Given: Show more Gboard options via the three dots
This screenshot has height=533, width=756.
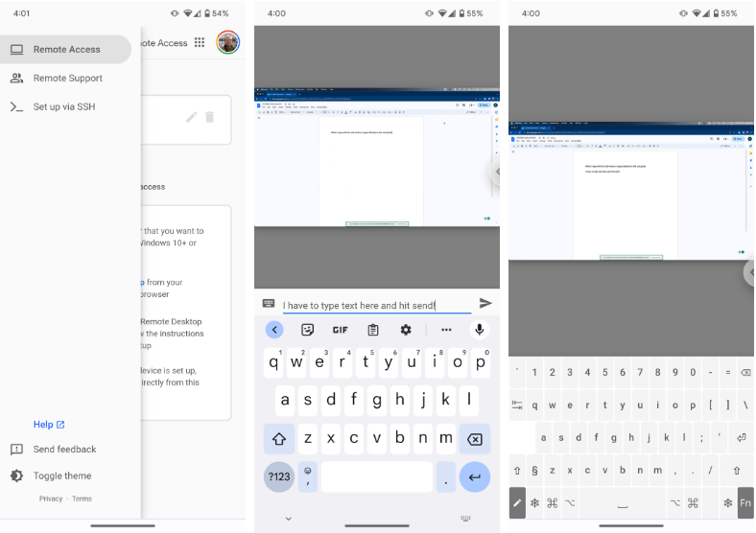Looking at the screenshot, I should click(x=446, y=330).
